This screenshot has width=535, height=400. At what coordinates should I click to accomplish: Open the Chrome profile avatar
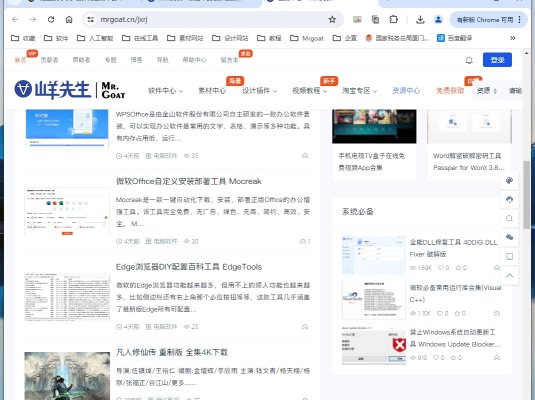[x=438, y=19]
